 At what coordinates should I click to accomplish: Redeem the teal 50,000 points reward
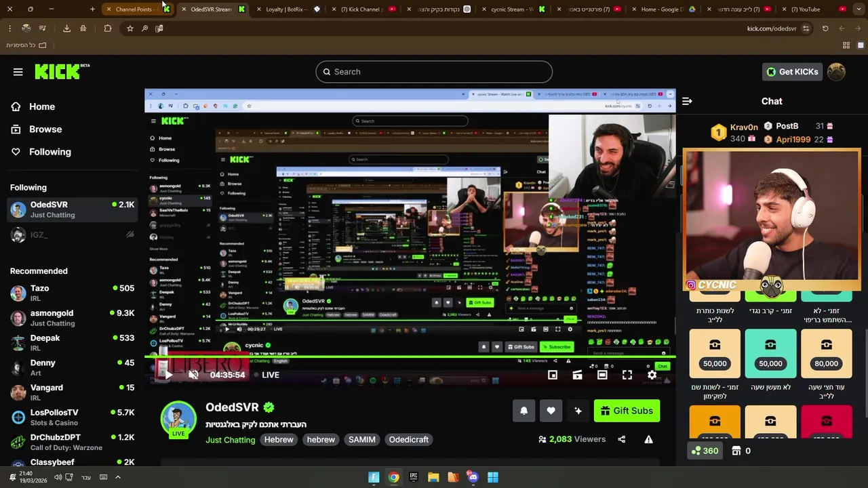pyautogui.click(x=770, y=353)
